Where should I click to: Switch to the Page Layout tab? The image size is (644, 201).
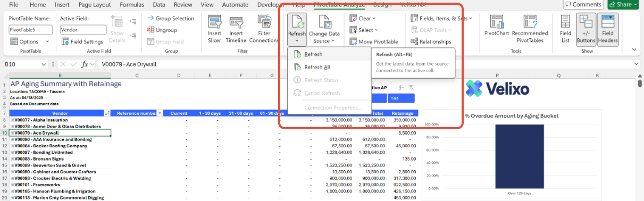point(95,4)
